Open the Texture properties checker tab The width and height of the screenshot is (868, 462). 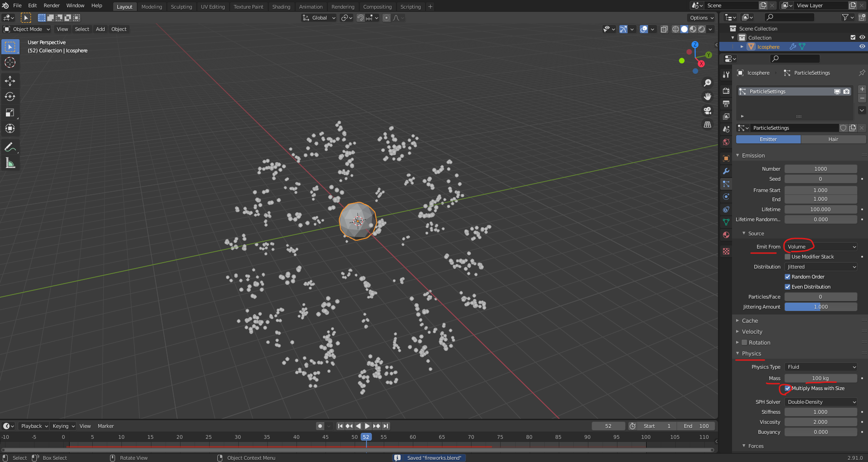click(726, 251)
